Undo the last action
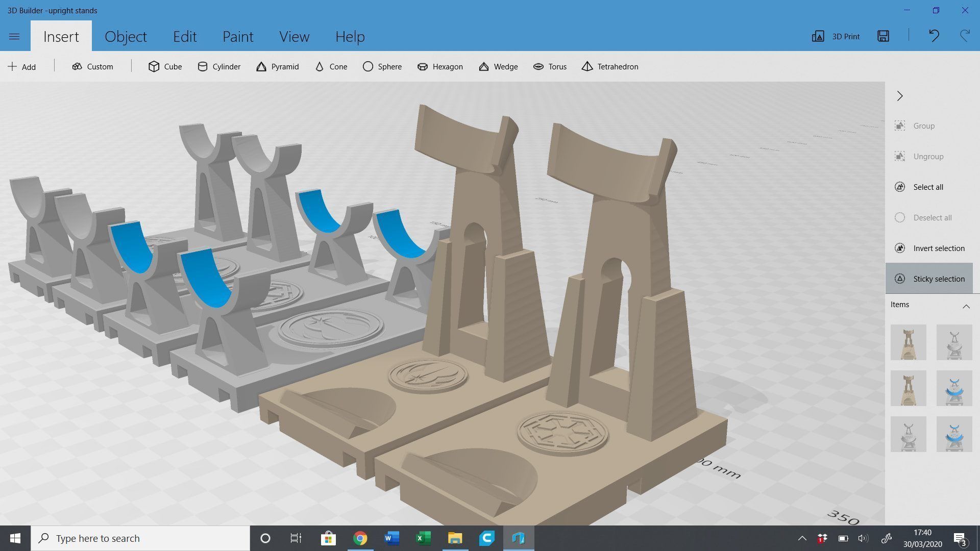This screenshot has height=551, width=980. [x=934, y=36]
